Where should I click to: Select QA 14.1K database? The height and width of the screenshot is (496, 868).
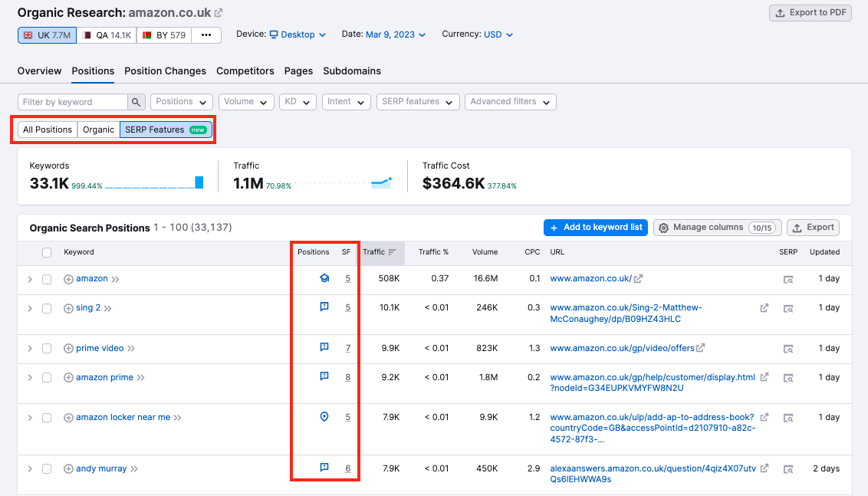coord(107,34)
